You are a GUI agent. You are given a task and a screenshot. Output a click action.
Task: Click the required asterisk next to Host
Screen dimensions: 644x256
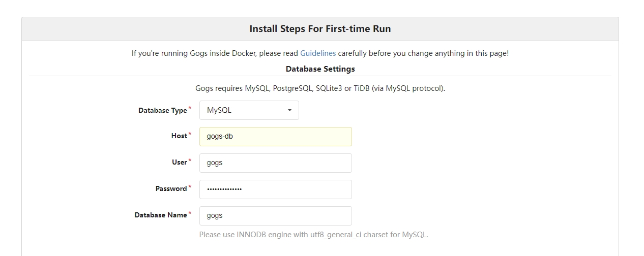190,134
